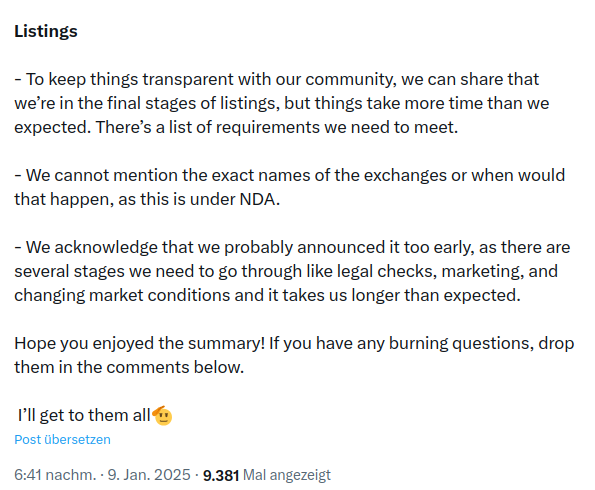Click the phrase "changing market conditions"
The width and height of the screenshot is (595, 490).
pyautogui.click(x=122, y=295)
